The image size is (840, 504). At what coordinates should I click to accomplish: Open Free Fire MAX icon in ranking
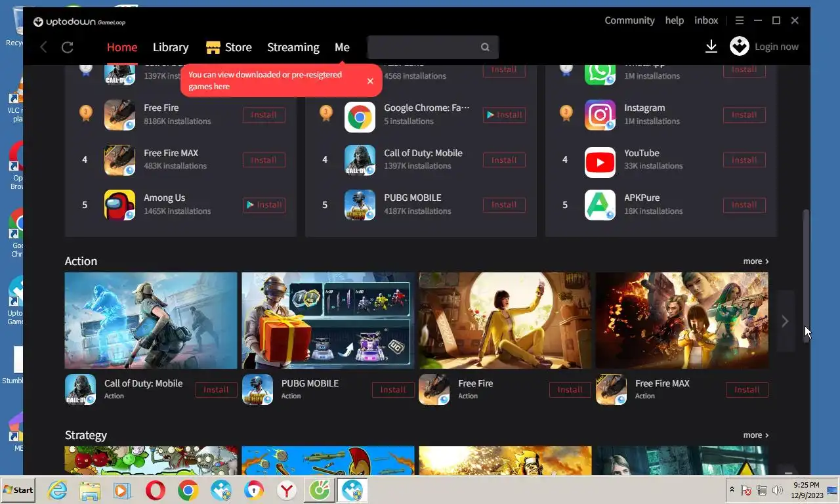point(119,160)
